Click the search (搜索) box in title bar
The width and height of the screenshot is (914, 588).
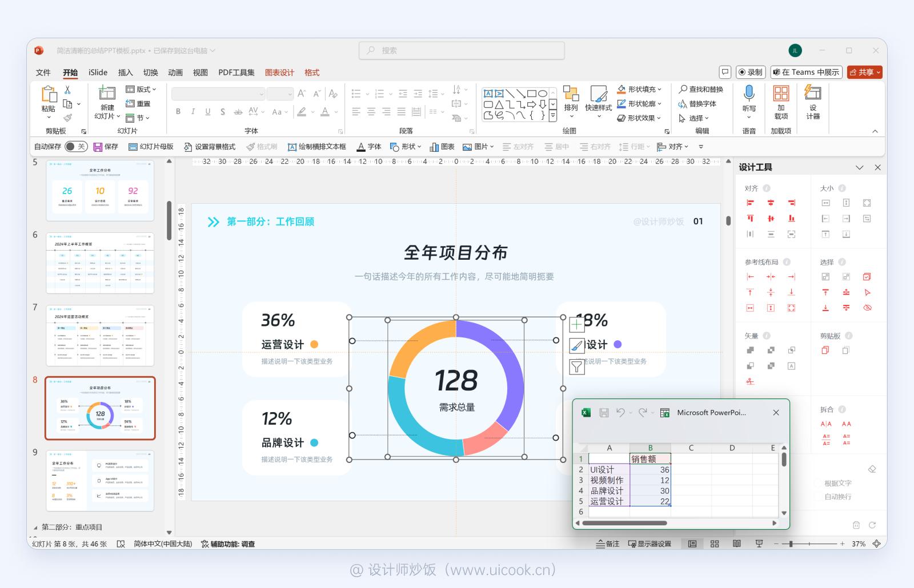point(462,50)
